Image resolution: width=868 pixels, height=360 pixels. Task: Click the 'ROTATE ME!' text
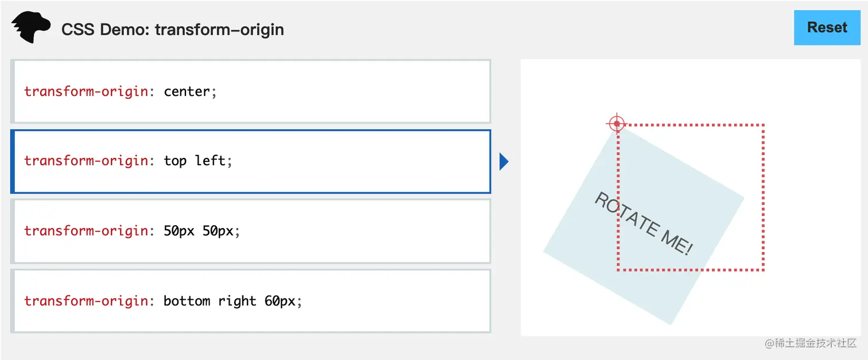pos(644,223)
